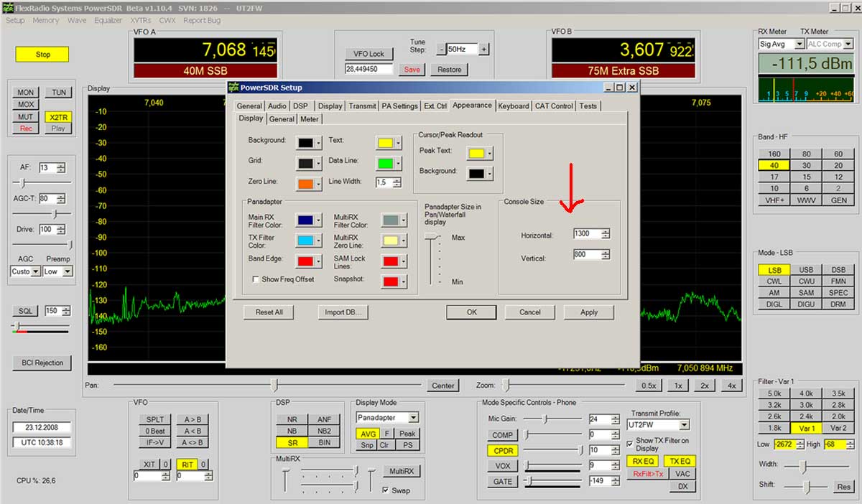The height and width of the screenshot is (504, 862).
Task: Switch to the Keyboard tab
Action: pos(513,106)
